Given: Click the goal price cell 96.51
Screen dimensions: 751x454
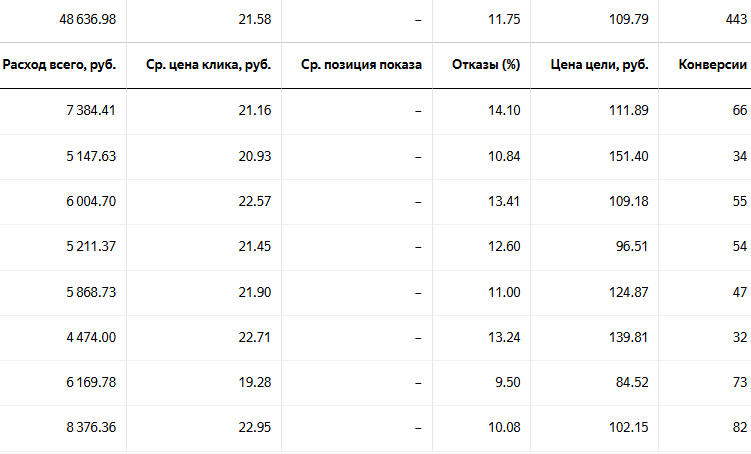Looking at the screenshot, I should tap(632, 247).
